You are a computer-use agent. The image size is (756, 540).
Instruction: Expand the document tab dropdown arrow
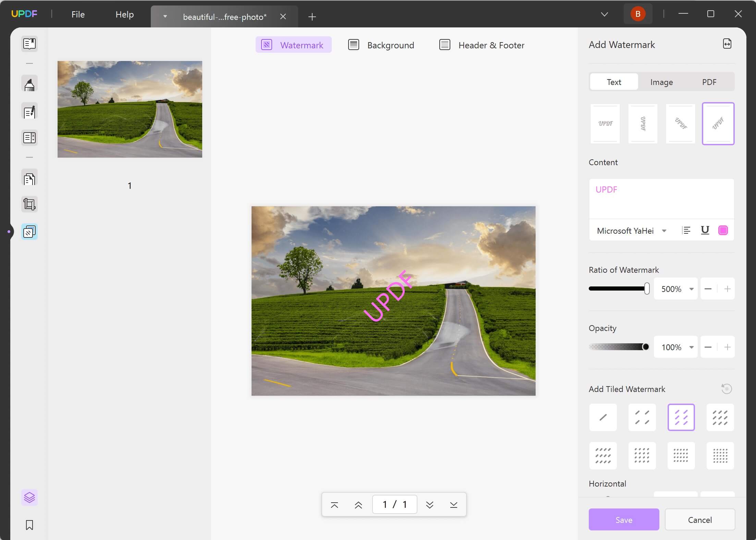tap(165, 16)
